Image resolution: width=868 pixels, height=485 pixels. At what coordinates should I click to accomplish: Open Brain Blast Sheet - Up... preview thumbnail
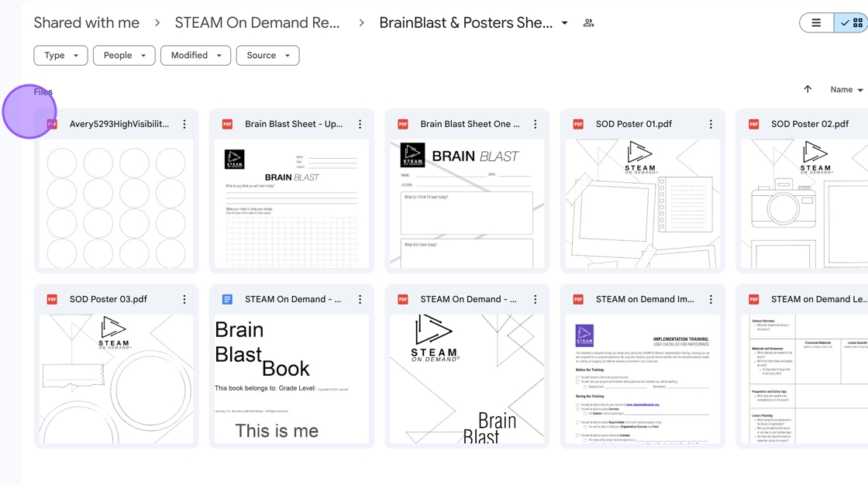click(x=291, y=204)
